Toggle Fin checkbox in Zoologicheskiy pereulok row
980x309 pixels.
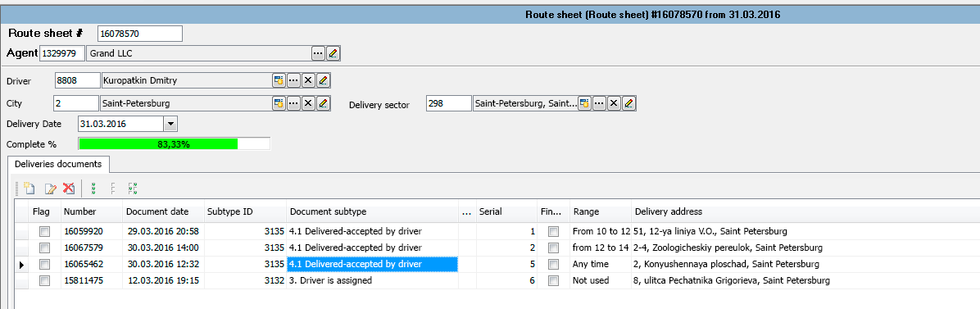click(553, 248)
